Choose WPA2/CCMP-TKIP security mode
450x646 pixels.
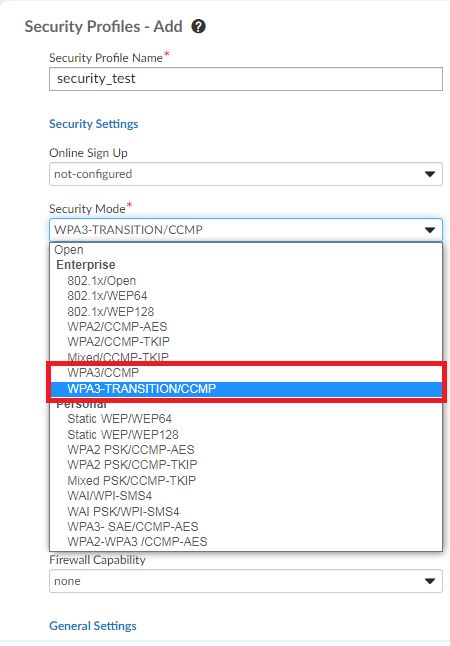click(x=246, y=342)
